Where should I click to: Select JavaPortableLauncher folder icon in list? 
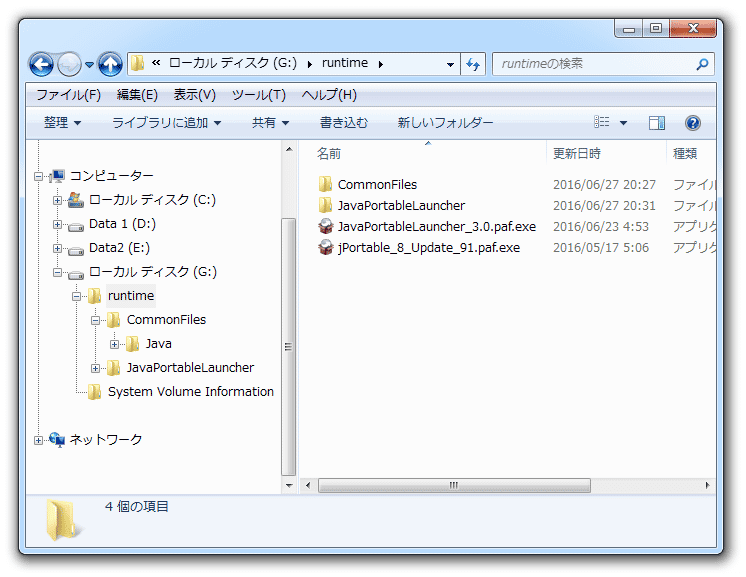tap(325, 205)
